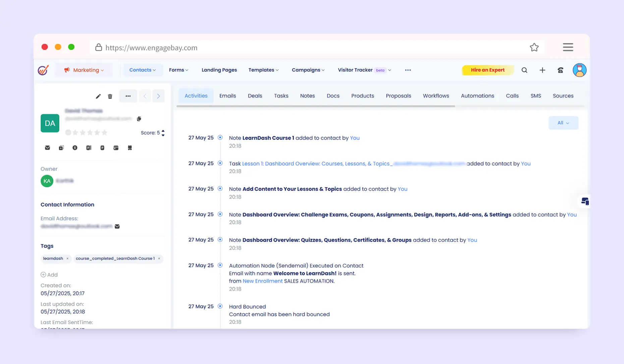The image size is (624, 364).
Task: Expand the Marketing module dropdown
Action: coord(84,70)
